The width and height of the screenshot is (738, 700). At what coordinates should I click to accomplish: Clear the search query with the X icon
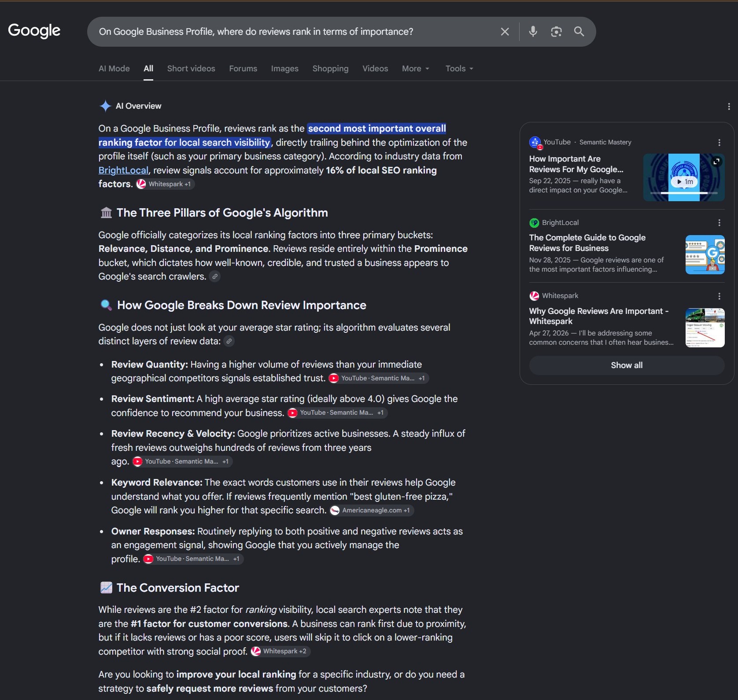(x=505, y=32)
